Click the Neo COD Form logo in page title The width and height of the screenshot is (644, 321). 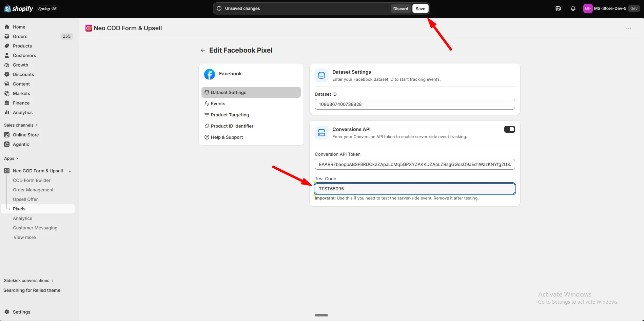tap(89, 28)
